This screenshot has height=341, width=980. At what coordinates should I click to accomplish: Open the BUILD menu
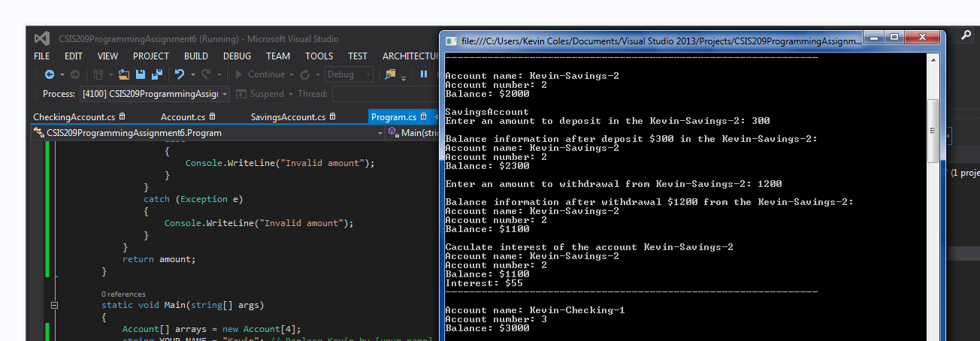(196, 56)
